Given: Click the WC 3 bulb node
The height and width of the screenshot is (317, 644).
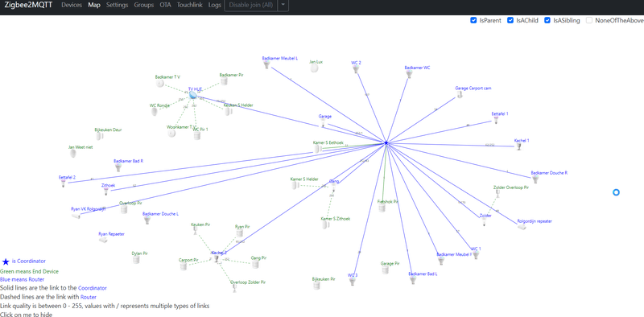Looking at the screenshot, I should pos(352,282).
